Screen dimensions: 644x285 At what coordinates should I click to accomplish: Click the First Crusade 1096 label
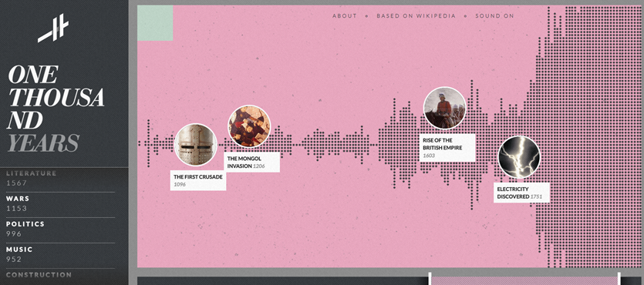[198, 180]
